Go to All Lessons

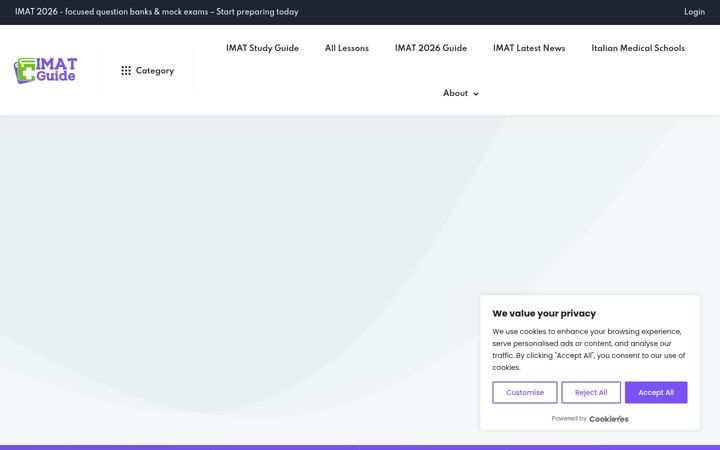347,48
